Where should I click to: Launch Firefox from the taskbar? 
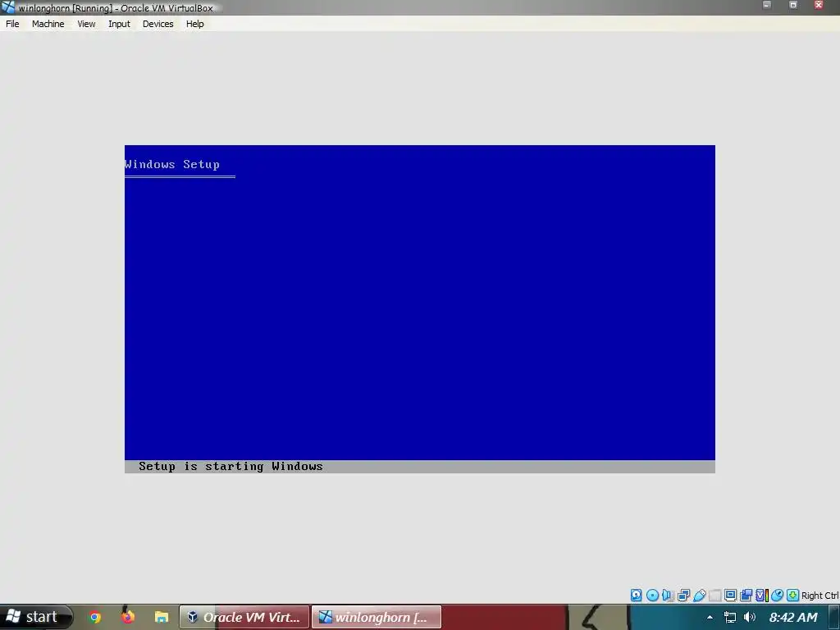pos(127,617)
